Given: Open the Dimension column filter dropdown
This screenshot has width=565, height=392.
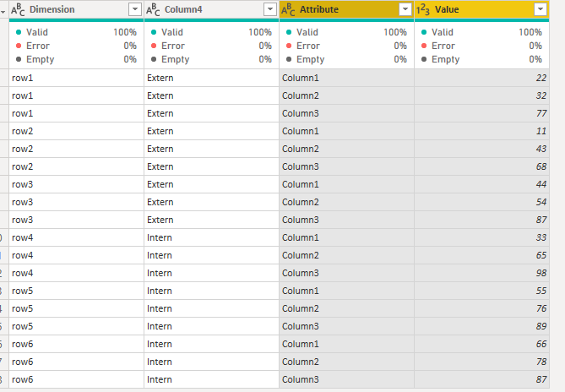Looking at the screenshot, I should click(135, 9).
